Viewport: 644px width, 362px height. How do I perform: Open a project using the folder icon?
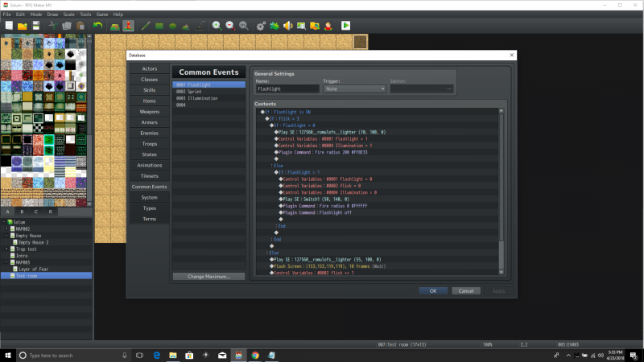click(23, 26)
